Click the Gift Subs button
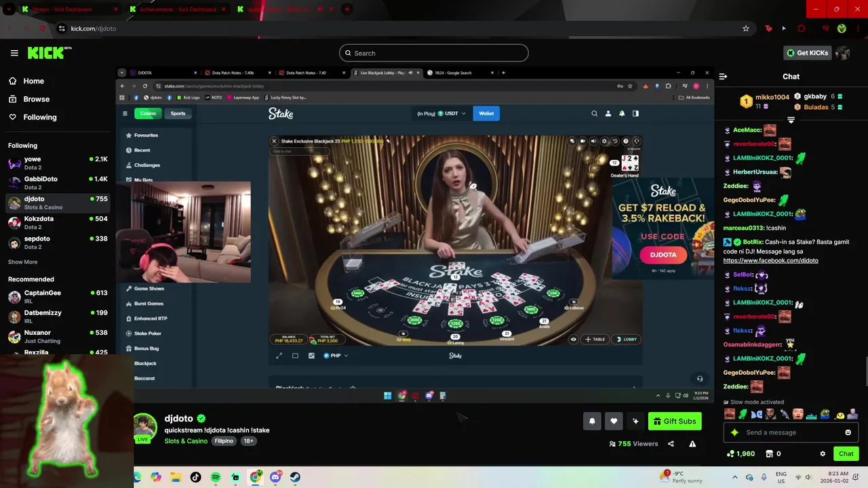Viewport: 868px width, 488px height. coord(675,421)
